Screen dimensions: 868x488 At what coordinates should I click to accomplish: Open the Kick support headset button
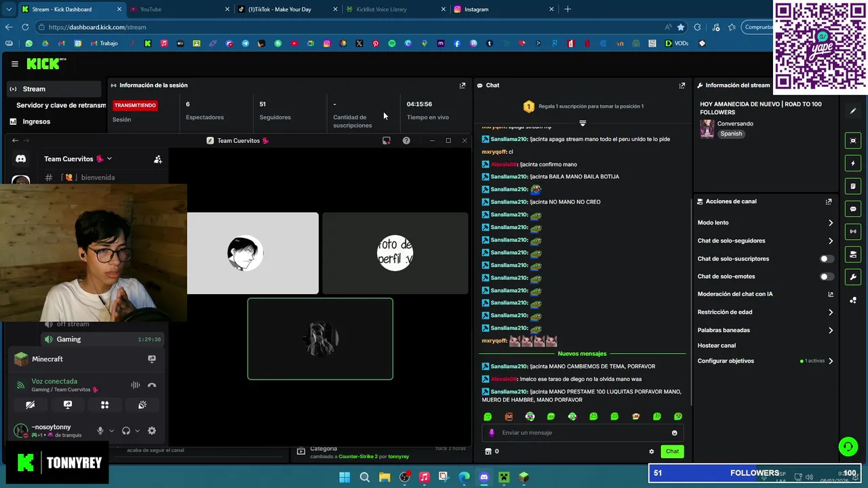(848, 446)
